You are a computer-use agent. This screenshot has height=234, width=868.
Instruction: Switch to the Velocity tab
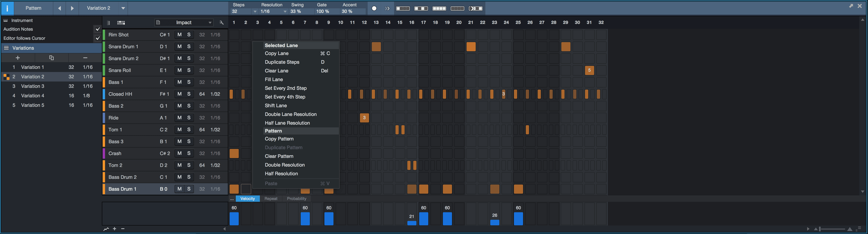248,199
